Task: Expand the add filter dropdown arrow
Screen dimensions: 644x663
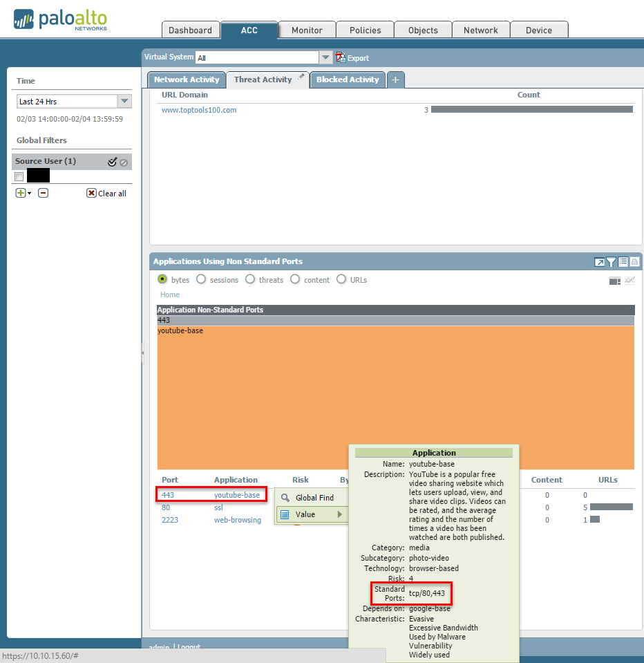Action: [29, 194]
